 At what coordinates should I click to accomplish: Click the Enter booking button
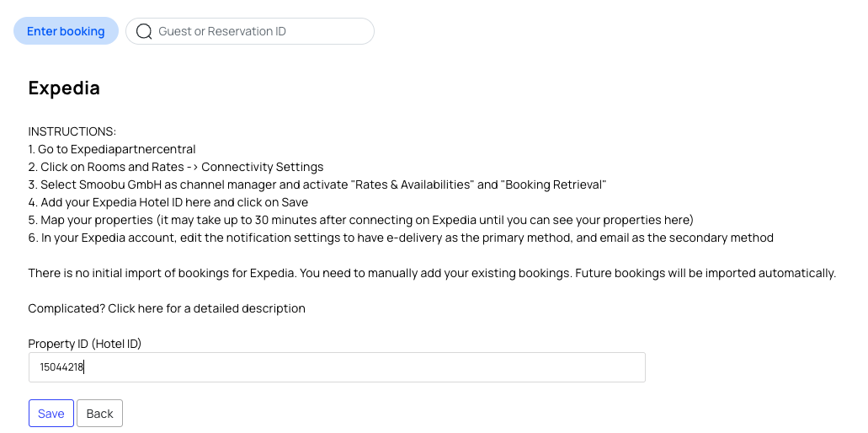point(66,31)
